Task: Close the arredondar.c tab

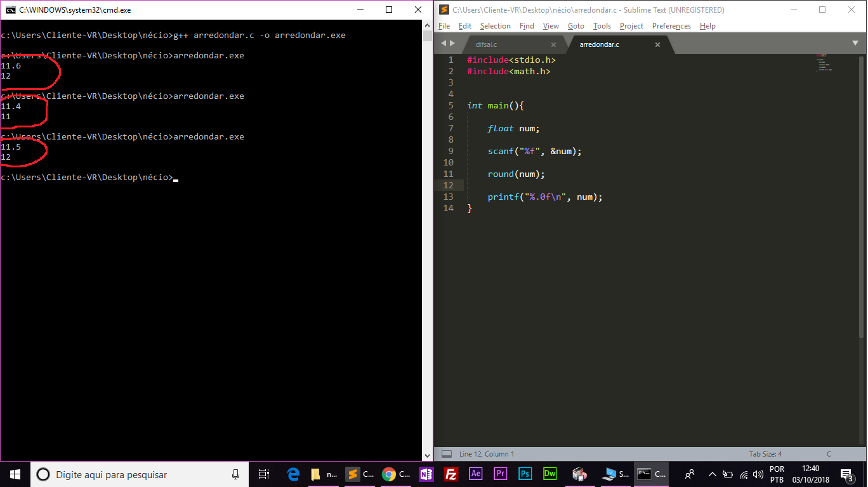Action: 657,44
